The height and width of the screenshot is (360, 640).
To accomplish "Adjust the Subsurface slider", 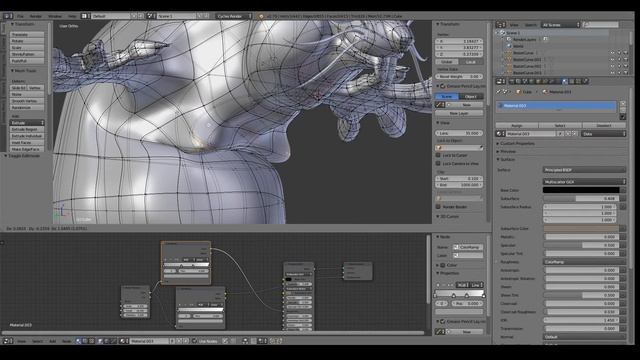I will tap(581, 199).
